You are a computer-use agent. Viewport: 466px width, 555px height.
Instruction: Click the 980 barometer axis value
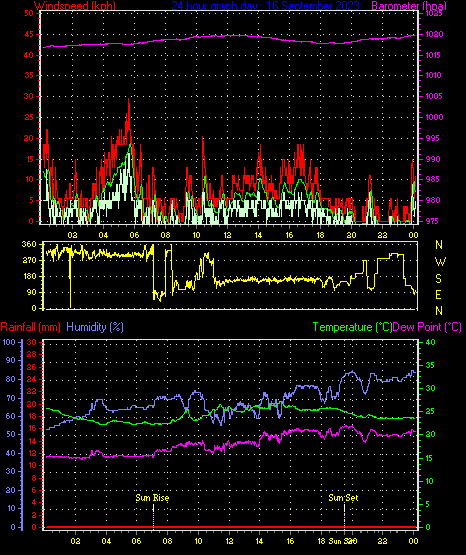click(432, 200)
